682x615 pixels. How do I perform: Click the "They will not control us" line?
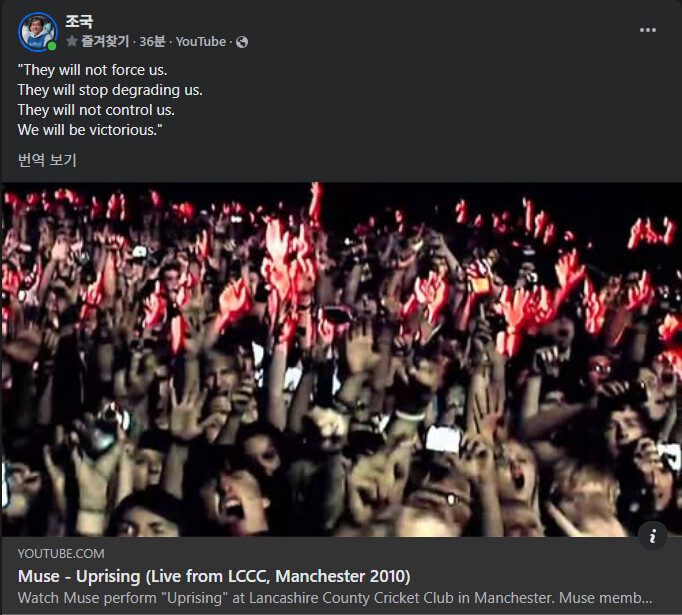96,110
